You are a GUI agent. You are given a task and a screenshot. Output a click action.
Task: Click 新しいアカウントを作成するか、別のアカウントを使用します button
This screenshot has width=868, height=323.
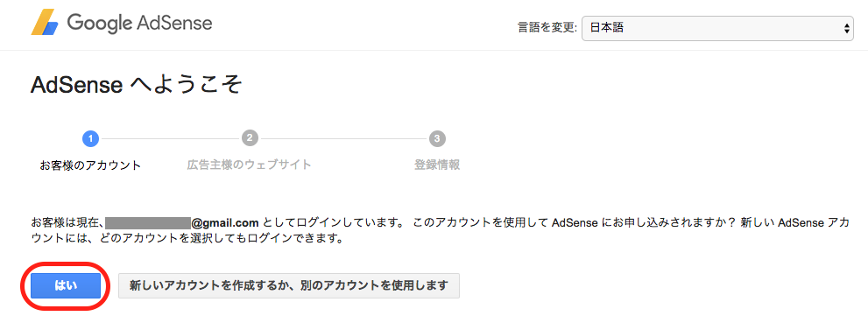click(288, 285)
